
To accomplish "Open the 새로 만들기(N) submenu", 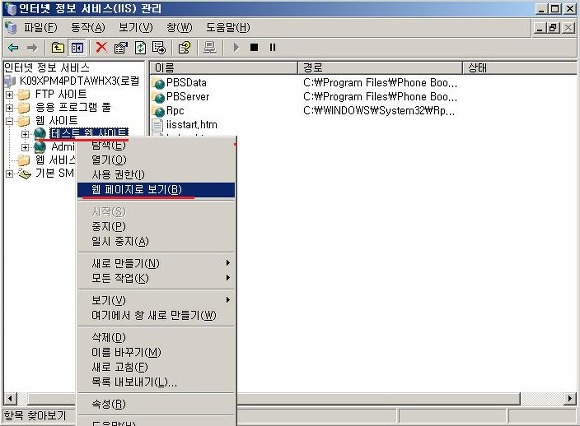I will (156, 263).
